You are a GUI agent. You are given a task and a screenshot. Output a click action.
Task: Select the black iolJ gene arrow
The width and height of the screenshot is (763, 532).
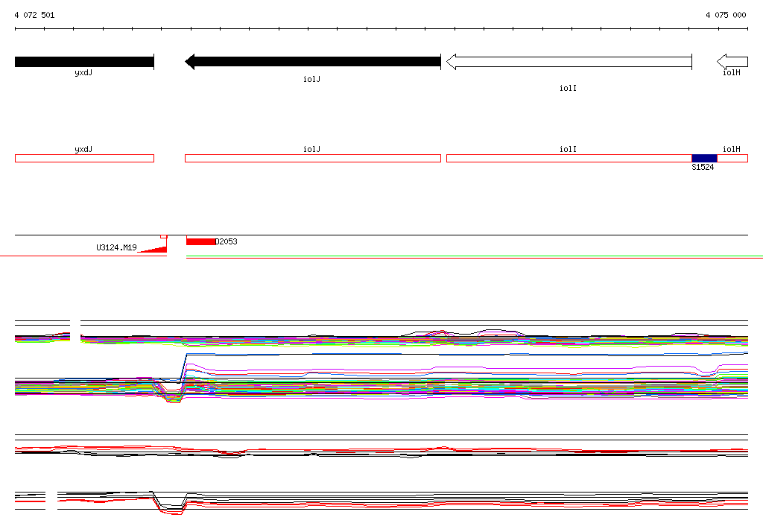pyautogui.click(x=312, y=62)
